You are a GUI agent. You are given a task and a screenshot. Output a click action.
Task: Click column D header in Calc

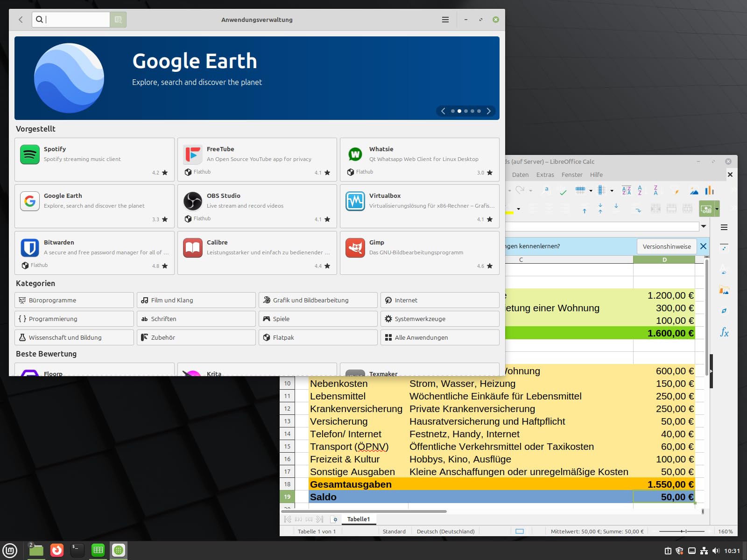(x=664, y=259)
